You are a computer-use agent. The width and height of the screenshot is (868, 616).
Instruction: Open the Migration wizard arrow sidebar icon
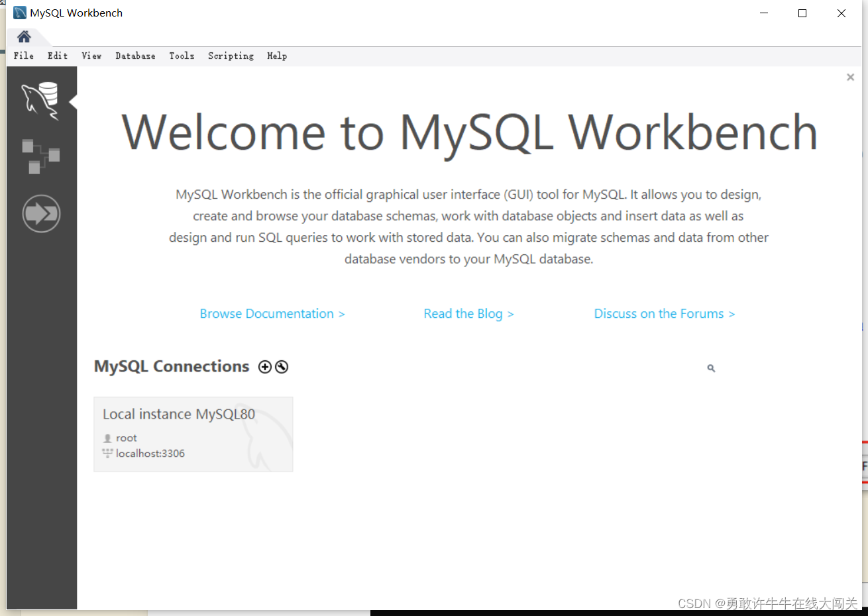click(x=41, y=213)
